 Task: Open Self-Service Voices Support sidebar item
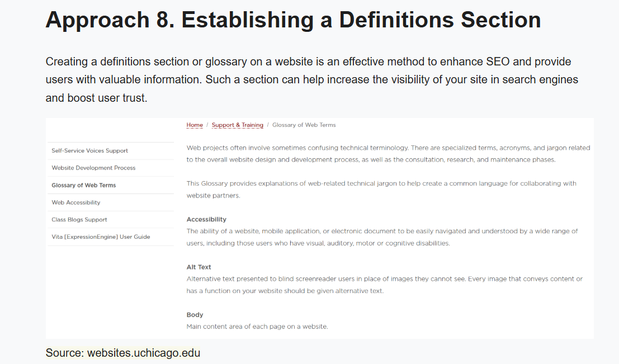89,150
